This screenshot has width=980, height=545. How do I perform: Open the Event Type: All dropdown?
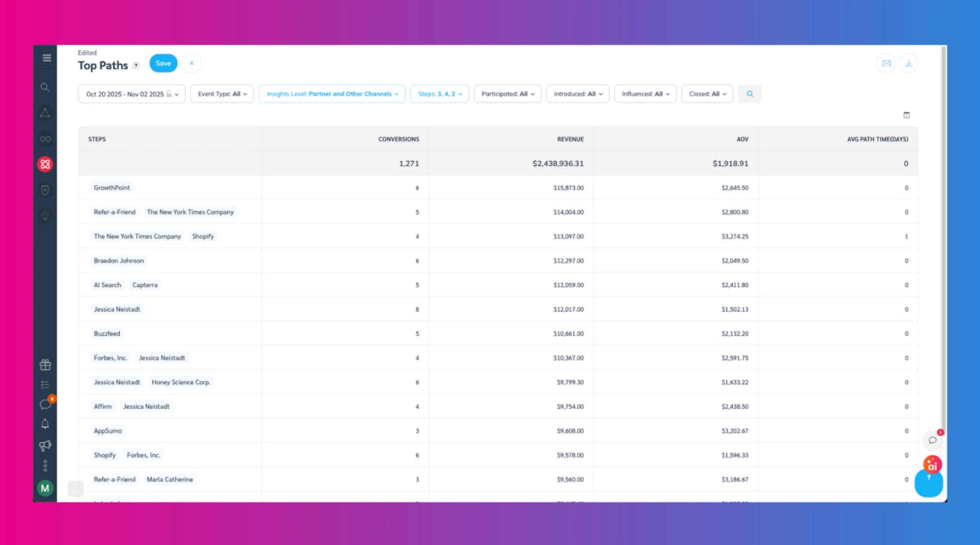[222, 94]
